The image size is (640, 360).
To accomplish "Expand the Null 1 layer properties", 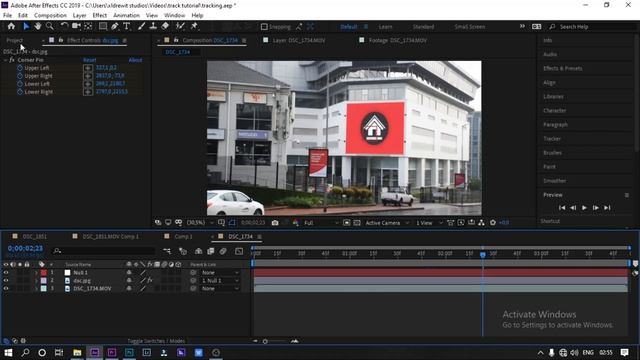I will click(x=36, y=272).
